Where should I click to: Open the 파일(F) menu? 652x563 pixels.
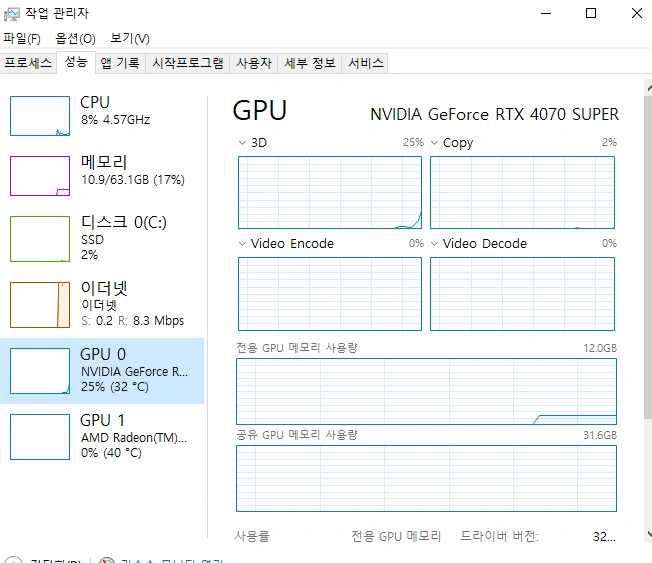coord(22,39)
